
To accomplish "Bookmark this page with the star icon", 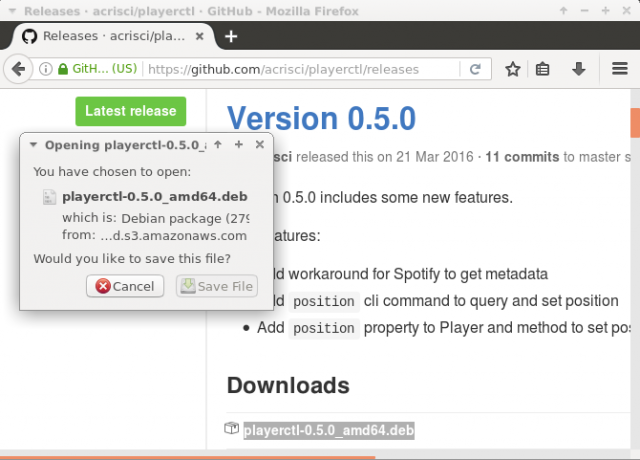I will [x=513, y=69].
